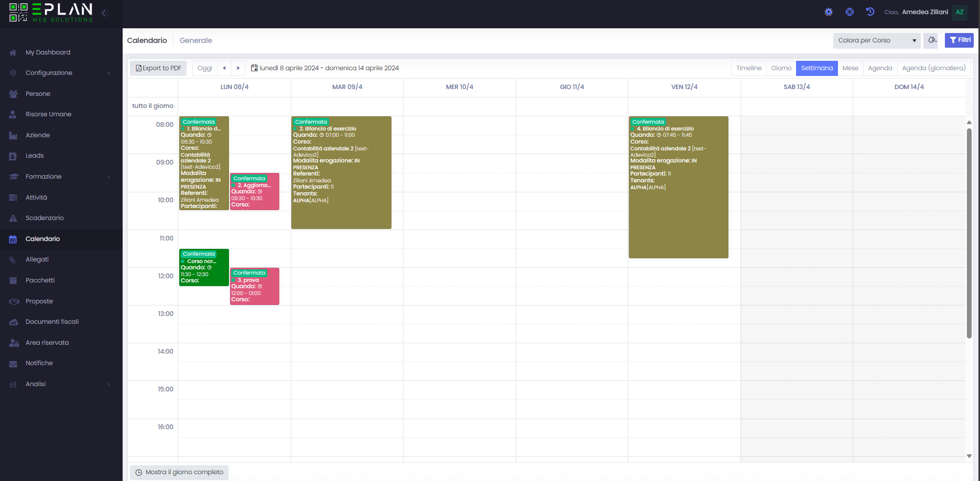Select Agenda (giornaliera) view

pyautogui.click(x=933, y=68)
